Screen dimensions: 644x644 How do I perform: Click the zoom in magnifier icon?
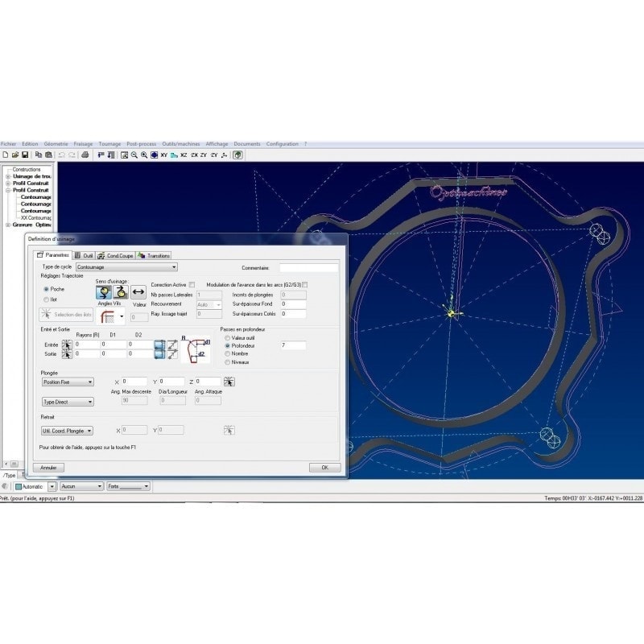pyautogui.click(x=144, y=155)
